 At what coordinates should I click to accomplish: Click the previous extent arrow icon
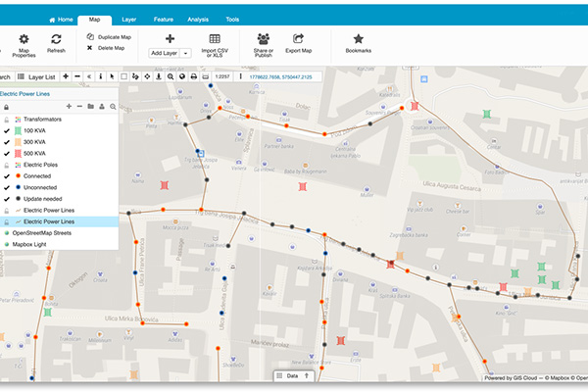point(89,76)
